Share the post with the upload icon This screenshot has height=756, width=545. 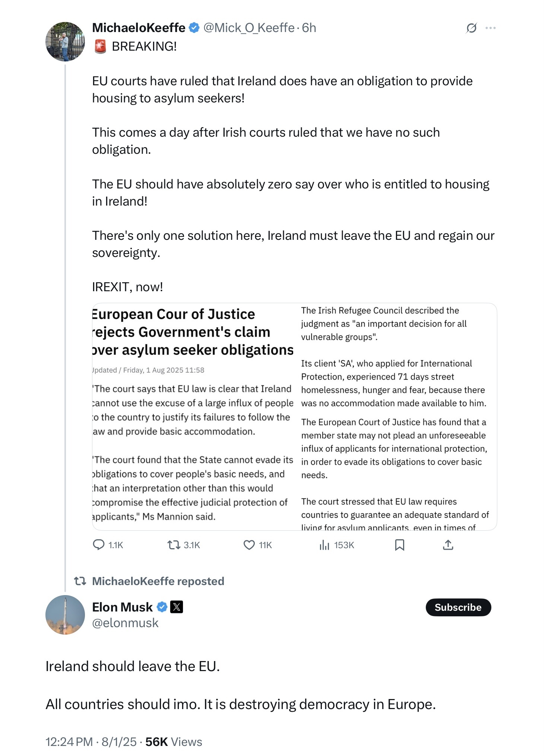(448, 545)
